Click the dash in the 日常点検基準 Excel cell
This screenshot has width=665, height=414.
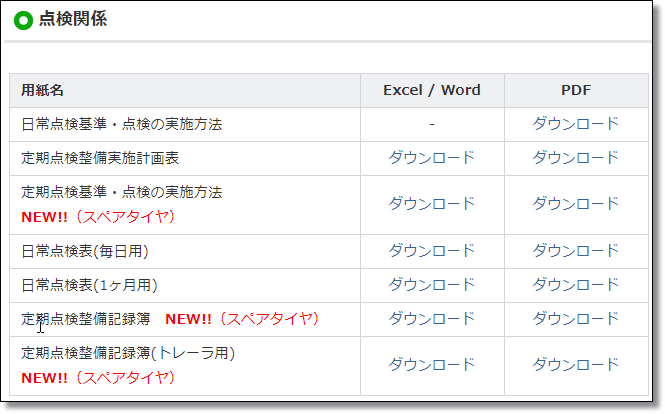pos(432,124)
